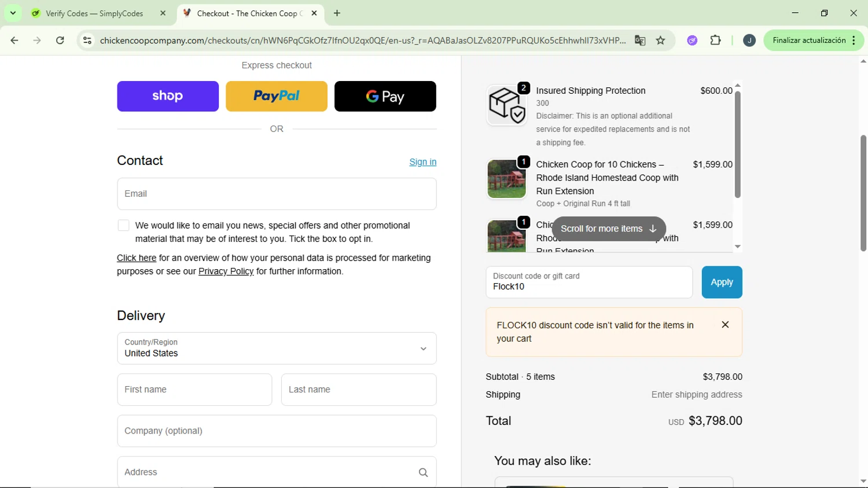Click the $3,798.00 total amount
Screen dimensions: 868x488
coord(715,421)
